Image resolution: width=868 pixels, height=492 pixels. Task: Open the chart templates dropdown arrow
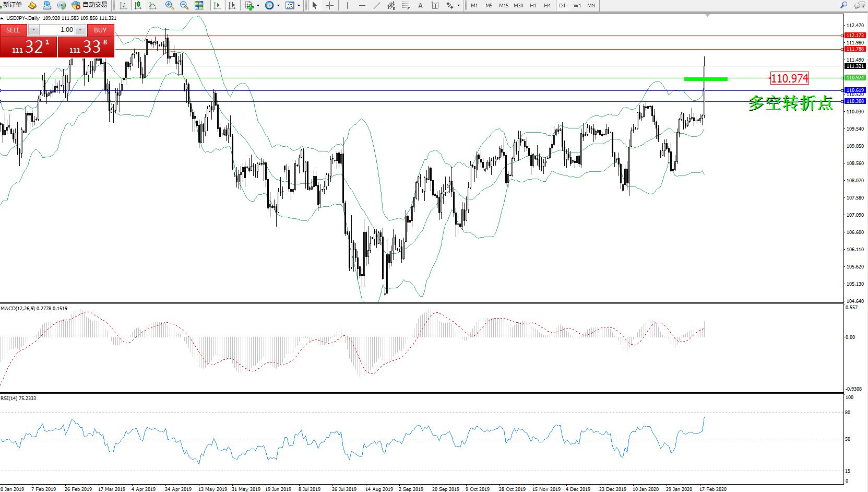point(299,6)
